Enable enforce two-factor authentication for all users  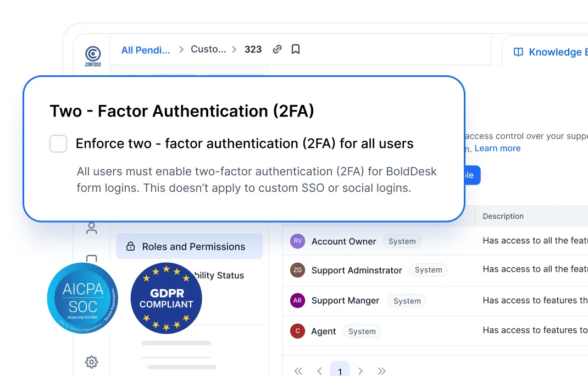58,143
